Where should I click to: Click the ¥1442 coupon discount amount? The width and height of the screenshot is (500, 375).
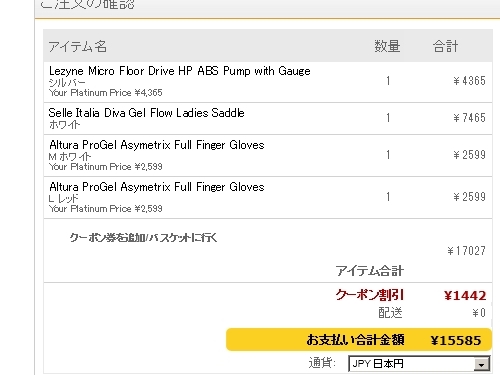coord(465,296)
